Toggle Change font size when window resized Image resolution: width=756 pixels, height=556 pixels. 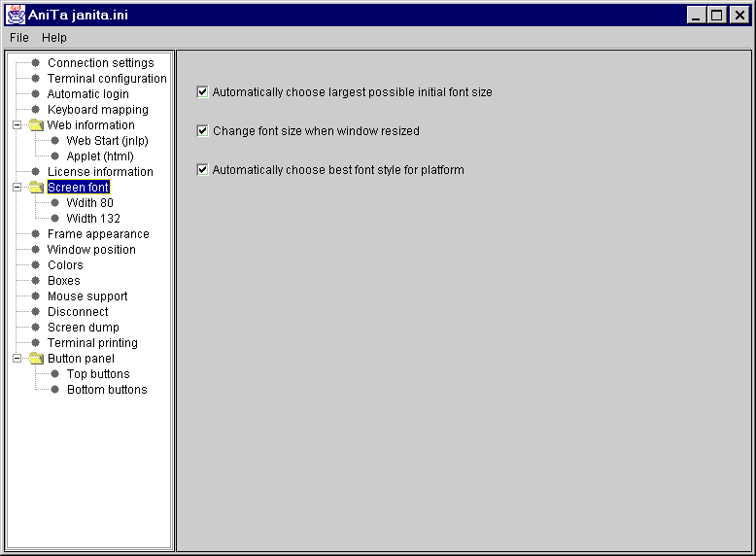(202, 130)
